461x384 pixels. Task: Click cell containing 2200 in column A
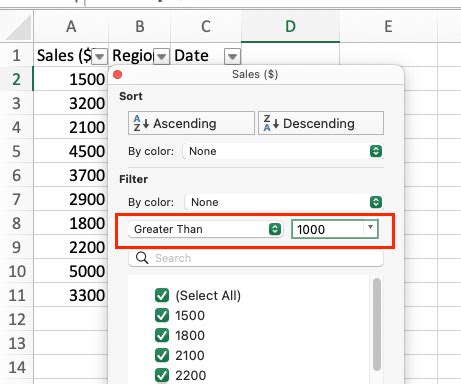[x=71, y=247]
